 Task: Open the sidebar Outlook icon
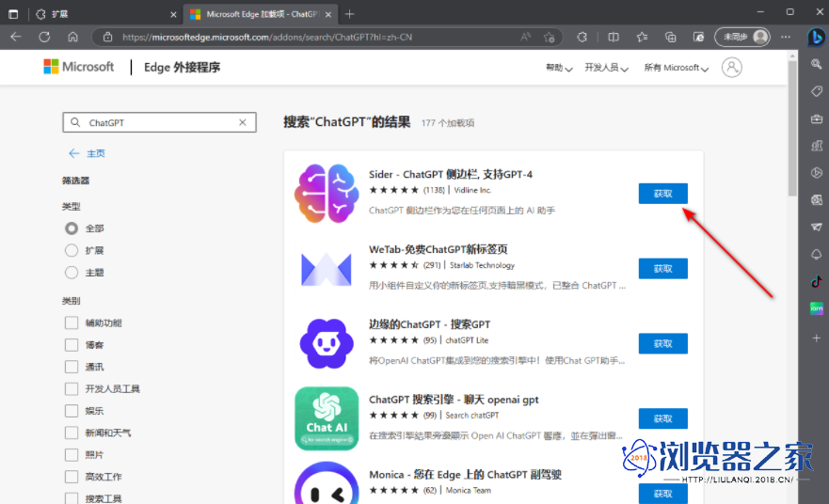click(x=817, y=199)
